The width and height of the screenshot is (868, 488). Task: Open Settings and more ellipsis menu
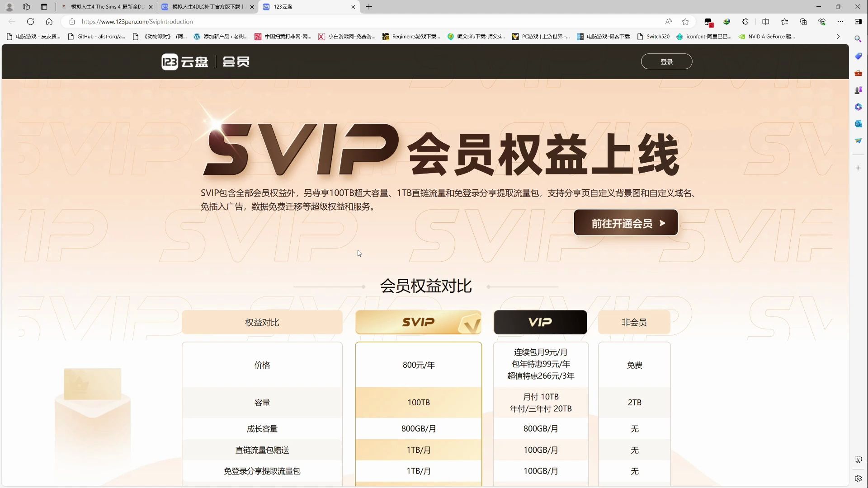840,21
